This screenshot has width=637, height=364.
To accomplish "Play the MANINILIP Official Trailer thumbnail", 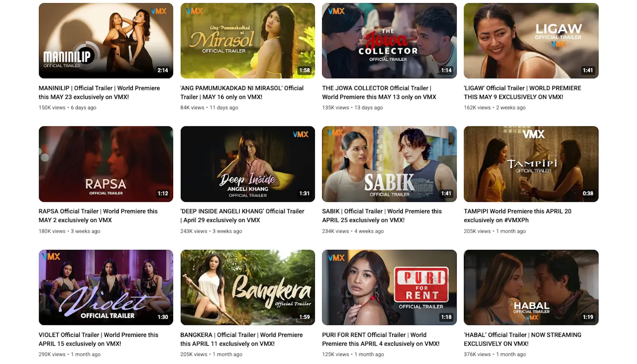I will point(106,40).
